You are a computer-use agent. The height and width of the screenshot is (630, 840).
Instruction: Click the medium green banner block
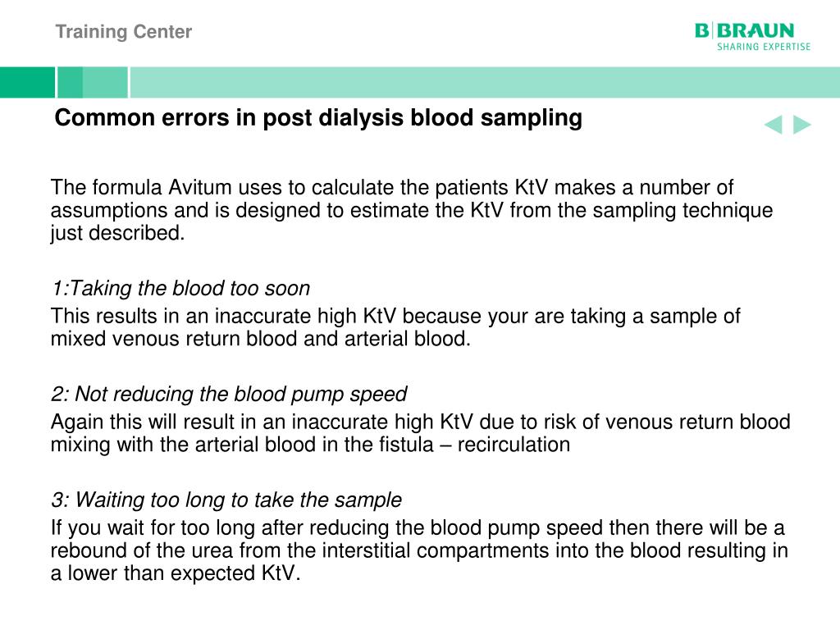(x=92, y=83)
